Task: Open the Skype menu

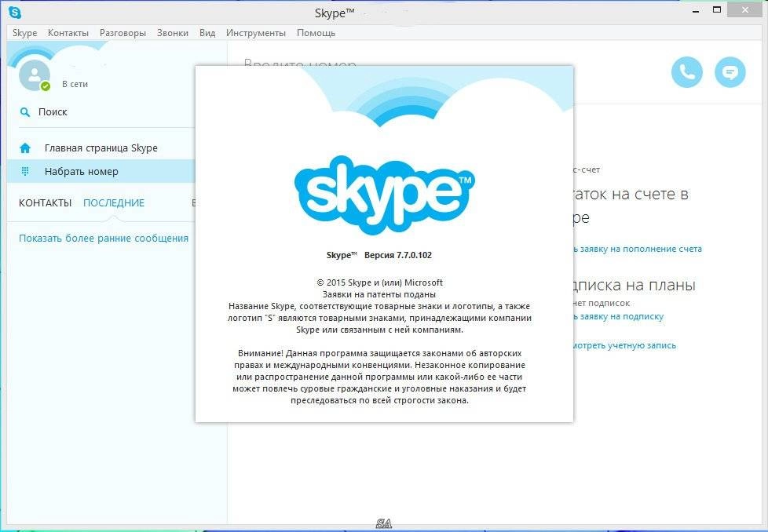Action: pyautogui.click(x=24, y=33)
